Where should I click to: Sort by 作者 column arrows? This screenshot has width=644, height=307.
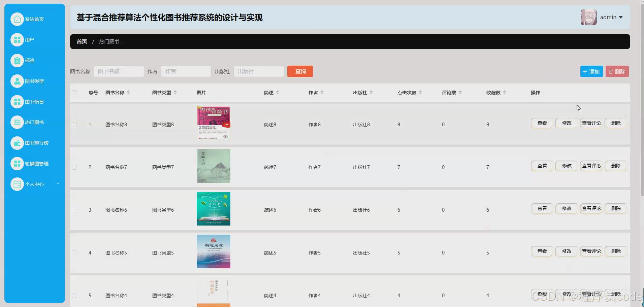tap(322, 93)
